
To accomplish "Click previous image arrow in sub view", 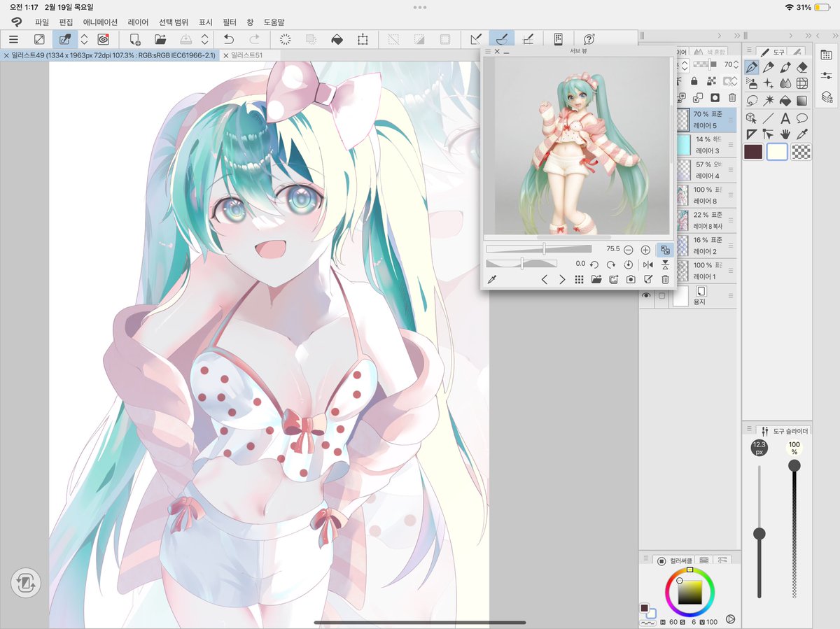I will (x=545, y=279).
